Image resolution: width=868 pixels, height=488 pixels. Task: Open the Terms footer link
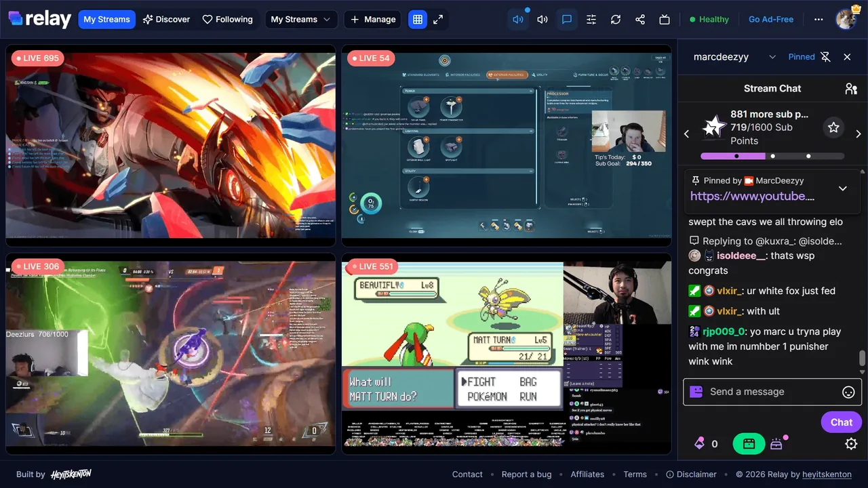pyautogui.click(x=635, y=474)
